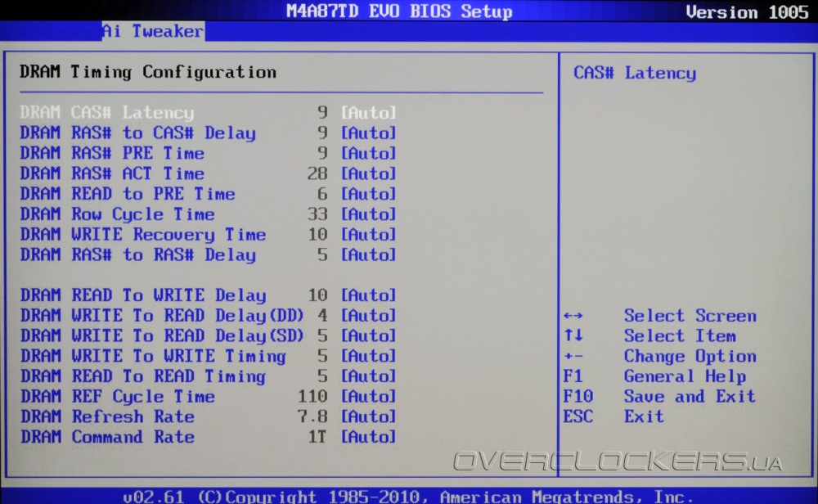Open DRAM WRITE To READ Delay(SD) [Auto]
The width and height of the screenshot is (818, 504).
coord(368,335)
